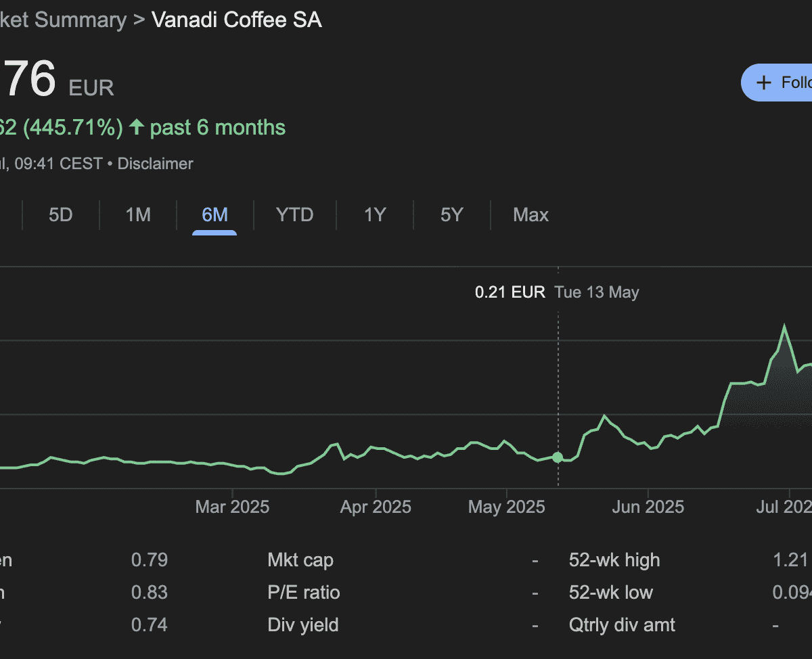Click the 52-wk high label
The width and height of the screenshot is (812, 659).
click(614, 560)
